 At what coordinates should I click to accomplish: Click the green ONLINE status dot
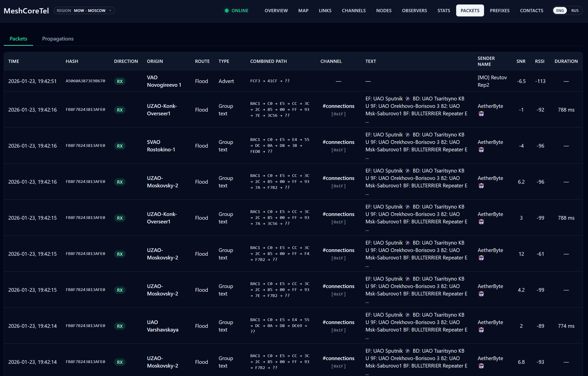coord(227,10)
